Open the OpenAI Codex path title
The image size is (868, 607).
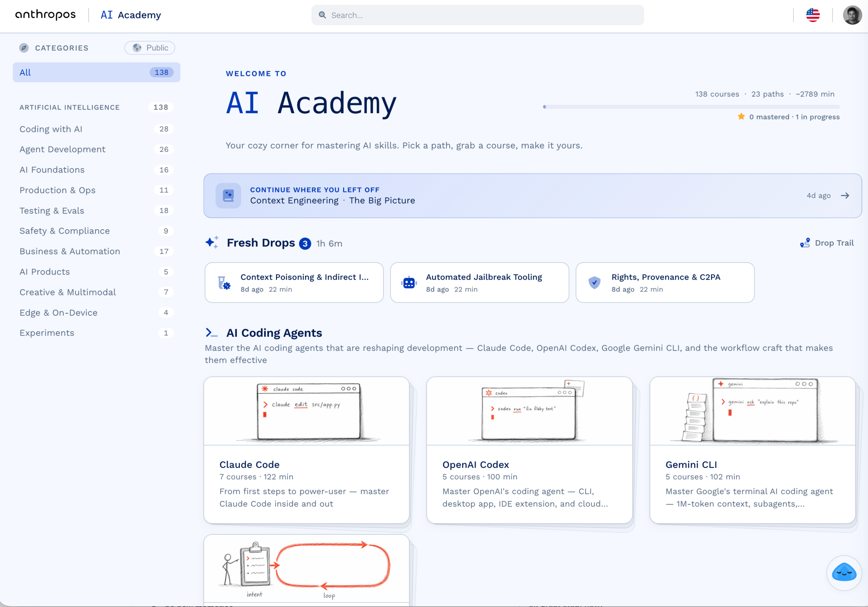coord(476,465)
